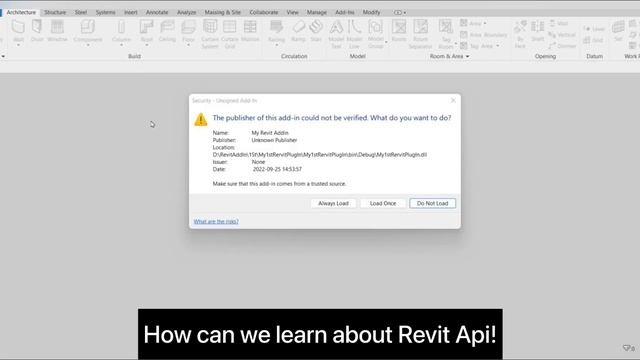Click the Load Once button

[x=383, y=203]
